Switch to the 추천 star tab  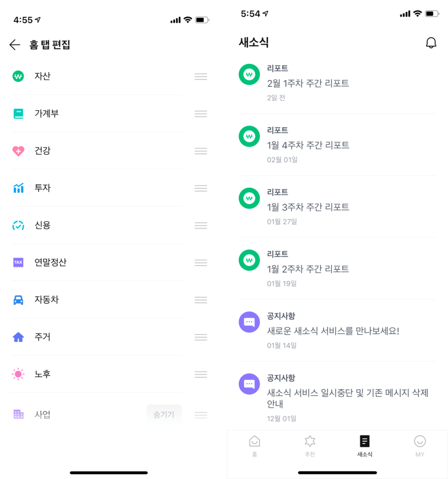coord(310,446)
